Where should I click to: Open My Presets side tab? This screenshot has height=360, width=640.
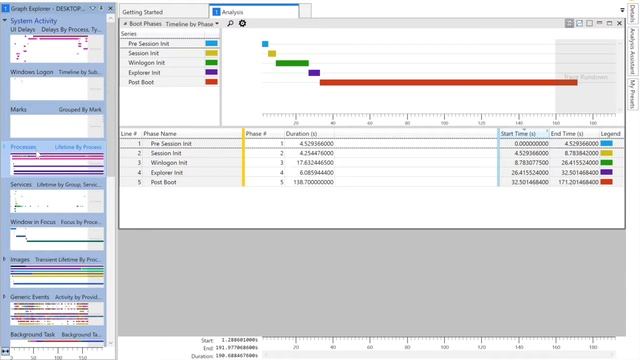pyautogui.click(x=632, y=94)
